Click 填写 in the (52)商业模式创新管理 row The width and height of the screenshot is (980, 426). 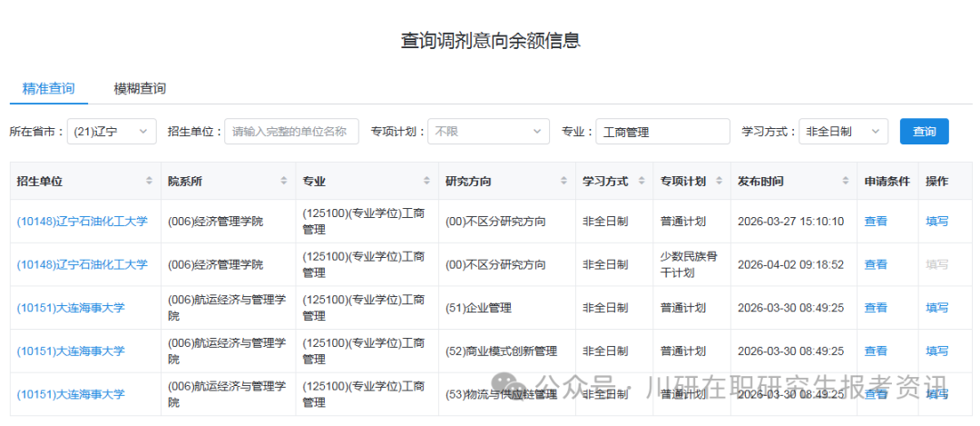coord(936,351)
